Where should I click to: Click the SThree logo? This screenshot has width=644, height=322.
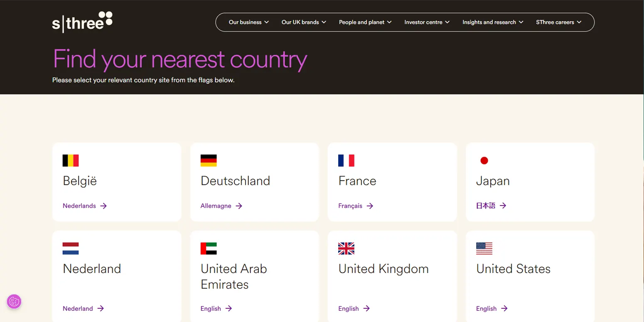tap(82, 22)
